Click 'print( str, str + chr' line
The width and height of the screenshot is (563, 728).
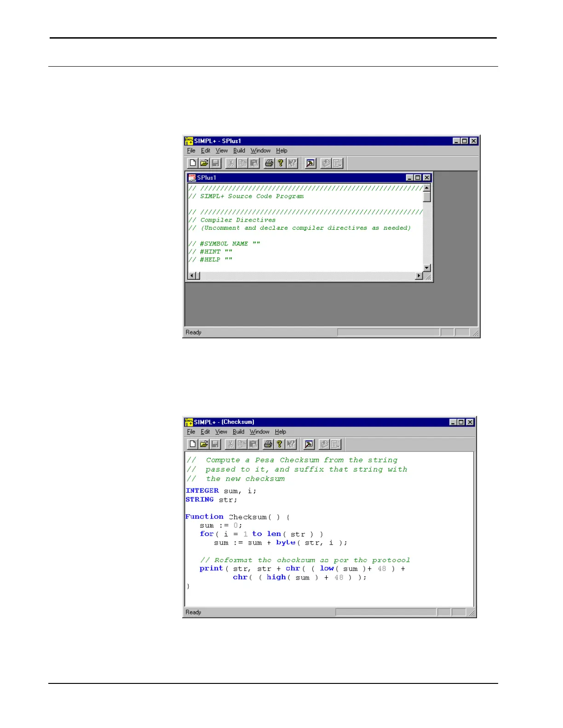click(302, 569)
